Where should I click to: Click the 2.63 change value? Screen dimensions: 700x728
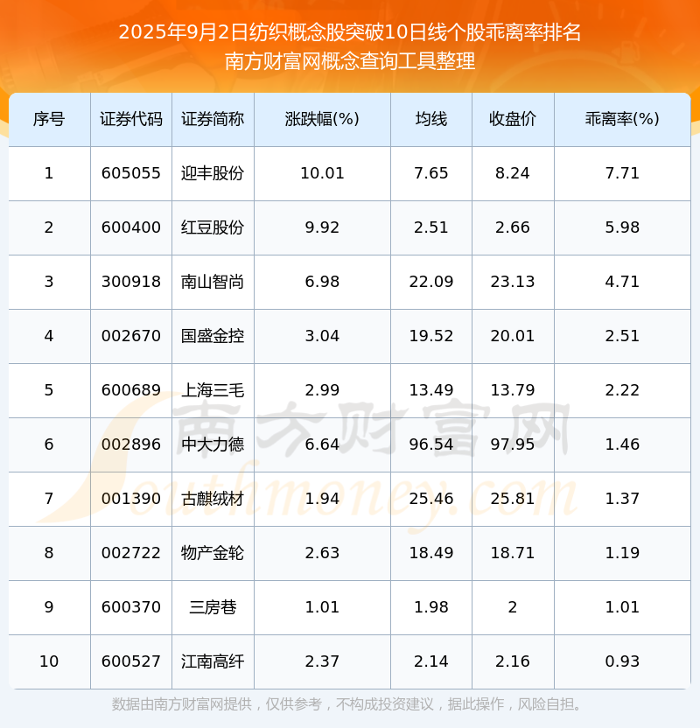(322, 553)
